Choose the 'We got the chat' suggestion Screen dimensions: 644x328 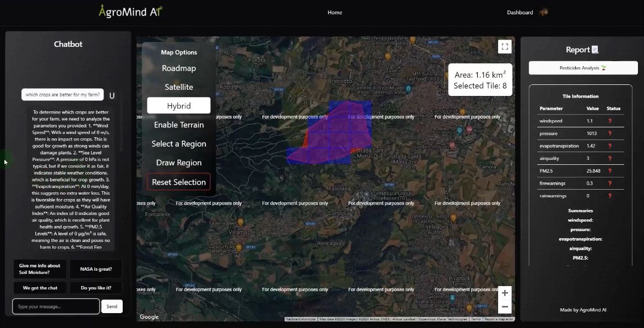point(40,288)
